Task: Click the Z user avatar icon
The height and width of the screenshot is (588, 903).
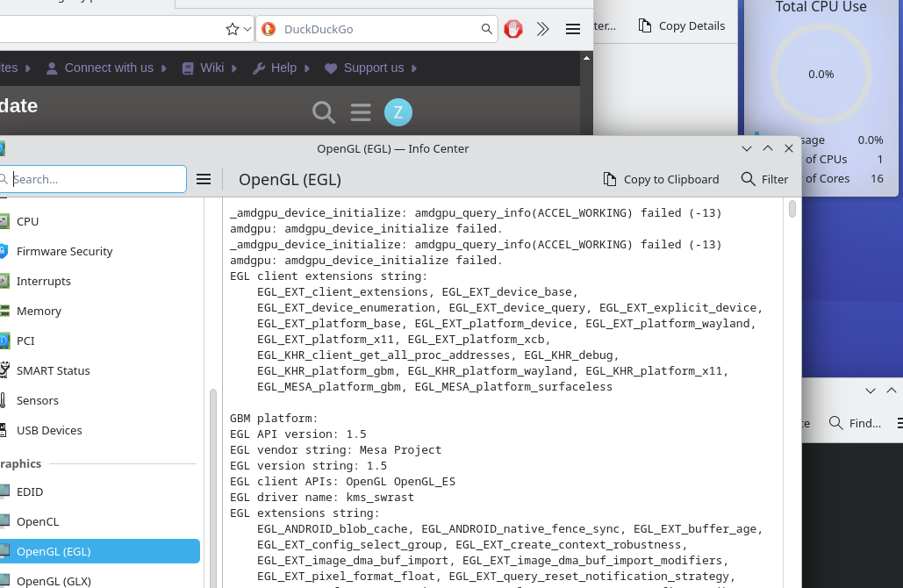Action: coord(398,111)
